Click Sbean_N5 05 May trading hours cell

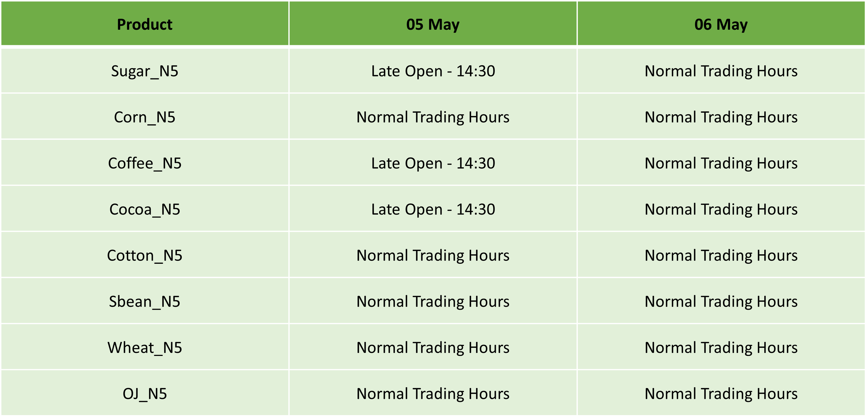[x=433, y=301]
